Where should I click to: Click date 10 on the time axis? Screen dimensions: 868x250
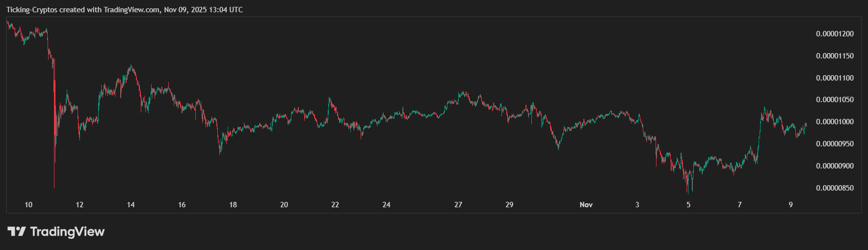(x=28, y=205)
